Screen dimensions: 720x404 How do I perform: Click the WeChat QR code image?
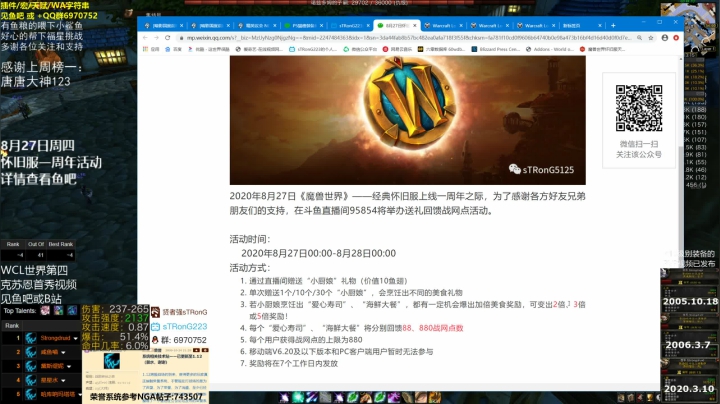[639, 108]
